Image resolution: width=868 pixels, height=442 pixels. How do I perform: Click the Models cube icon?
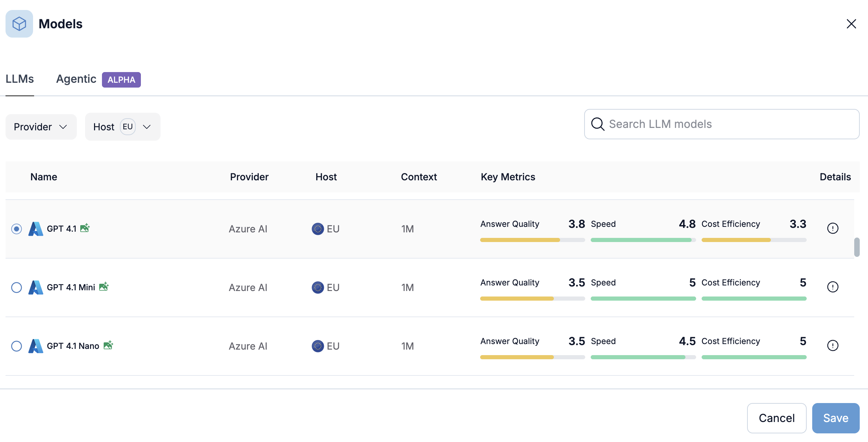(19, 24)
